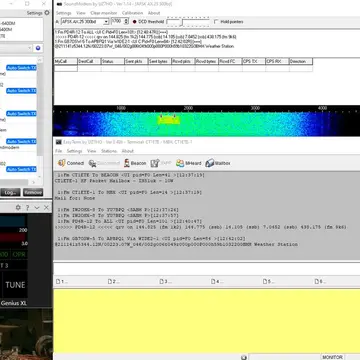The height and width of the screenshot is (360, 360).
Task: Open terminal window tab 4
Action: [x=217, y=282]
